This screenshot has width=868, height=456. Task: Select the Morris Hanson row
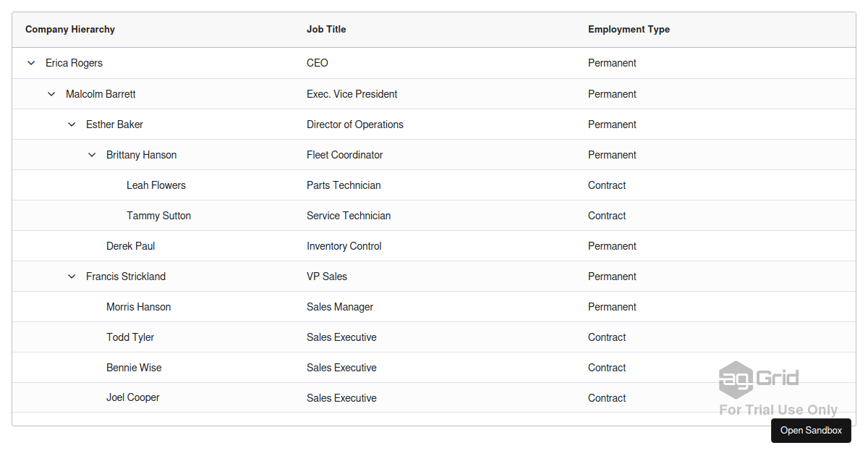click(138, 307)
